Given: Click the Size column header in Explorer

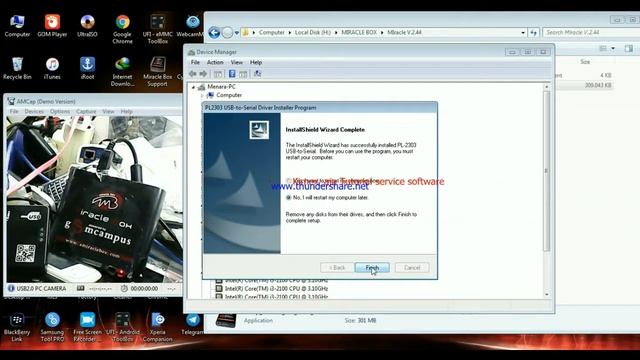Looking at the screenshot, I should (585, 62).
